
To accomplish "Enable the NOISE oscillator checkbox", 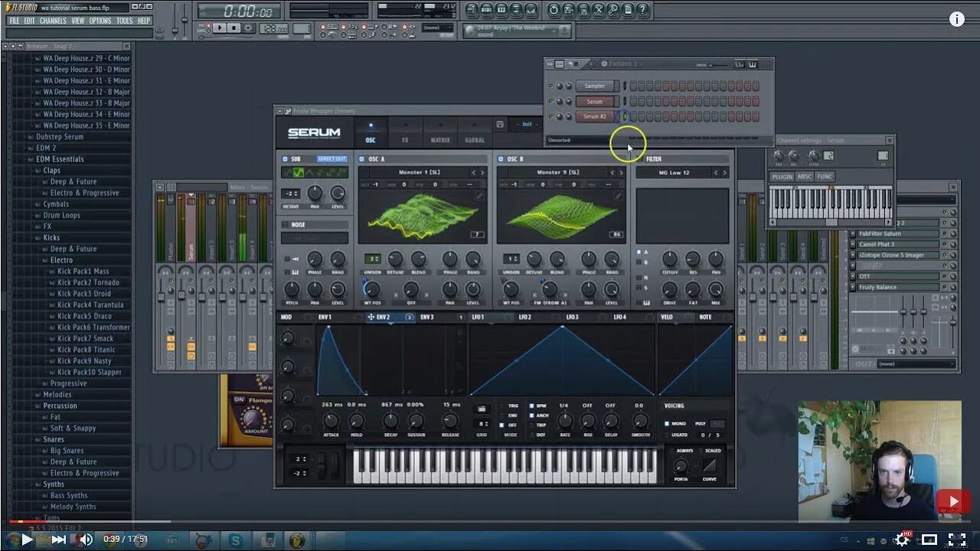I will click(x=285, y=225).
